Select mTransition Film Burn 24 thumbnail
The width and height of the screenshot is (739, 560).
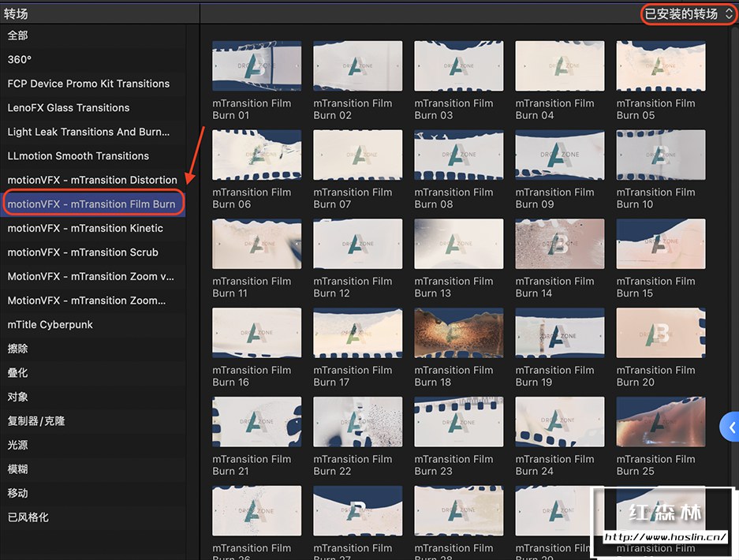tap(560, 422)
